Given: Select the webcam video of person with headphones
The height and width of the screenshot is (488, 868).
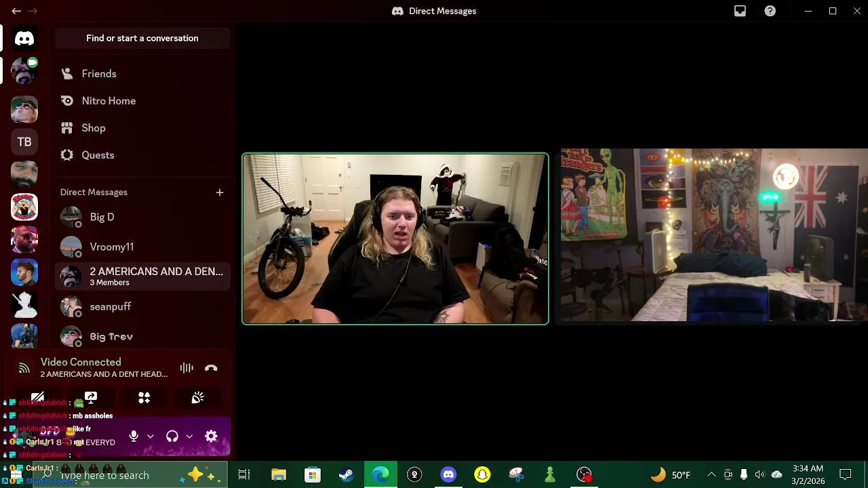Looking at the screenshot, I should click(x=395, y=239).
